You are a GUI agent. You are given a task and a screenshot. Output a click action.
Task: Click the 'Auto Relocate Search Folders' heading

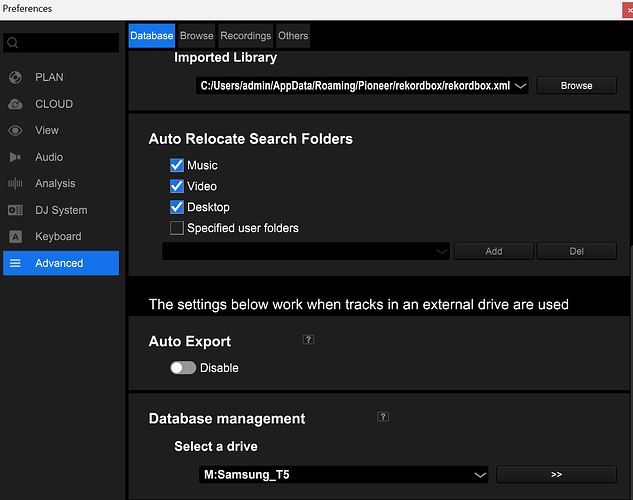click(x=251, y=139)
